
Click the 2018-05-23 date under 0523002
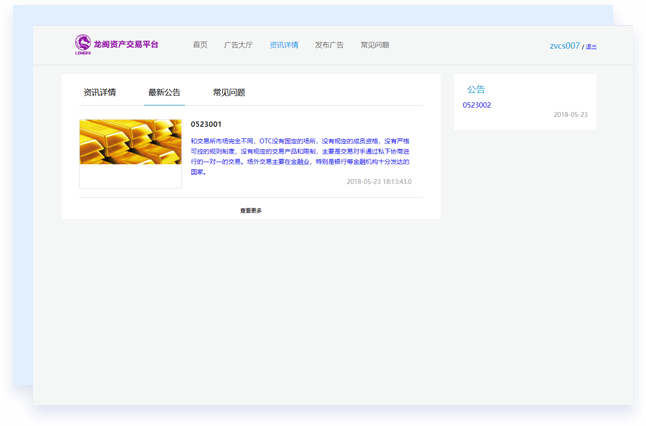pyautogui.click(x=570, y=114)
